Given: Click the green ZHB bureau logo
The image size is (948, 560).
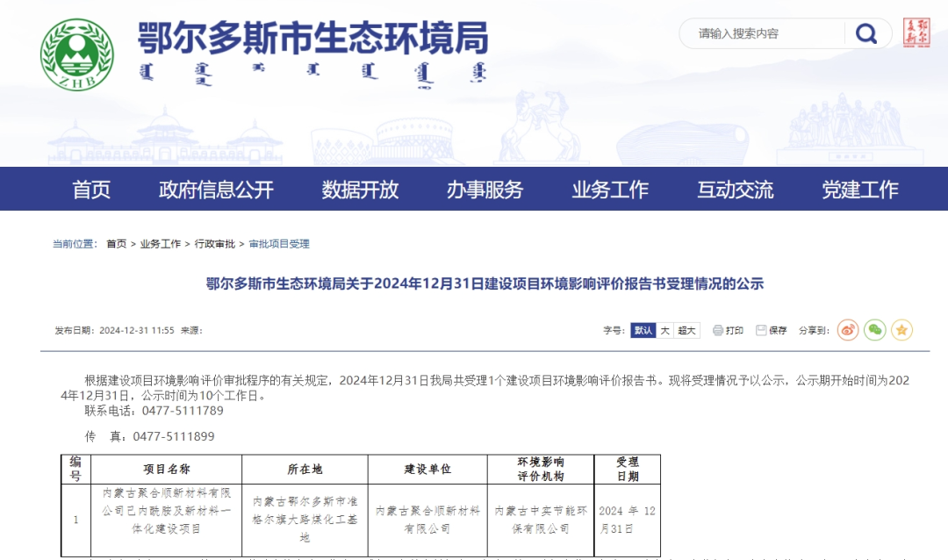Looking at the screenshot, I should (76, 54).
